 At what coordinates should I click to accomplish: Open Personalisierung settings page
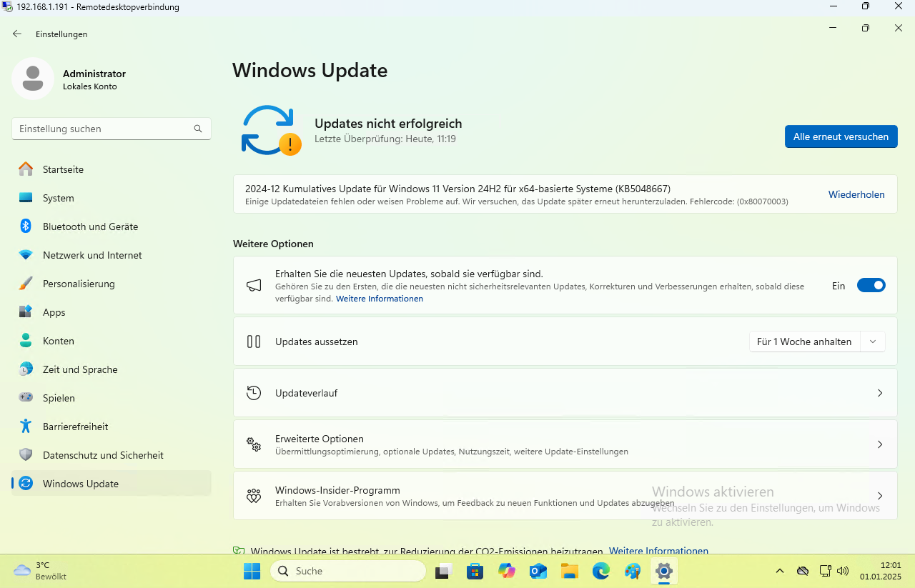[79, 284]
